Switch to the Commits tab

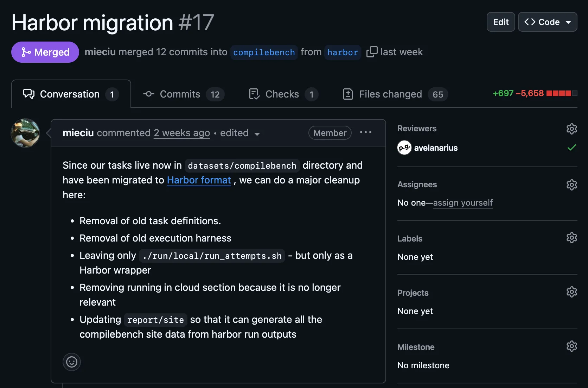[x=180, y=94]
